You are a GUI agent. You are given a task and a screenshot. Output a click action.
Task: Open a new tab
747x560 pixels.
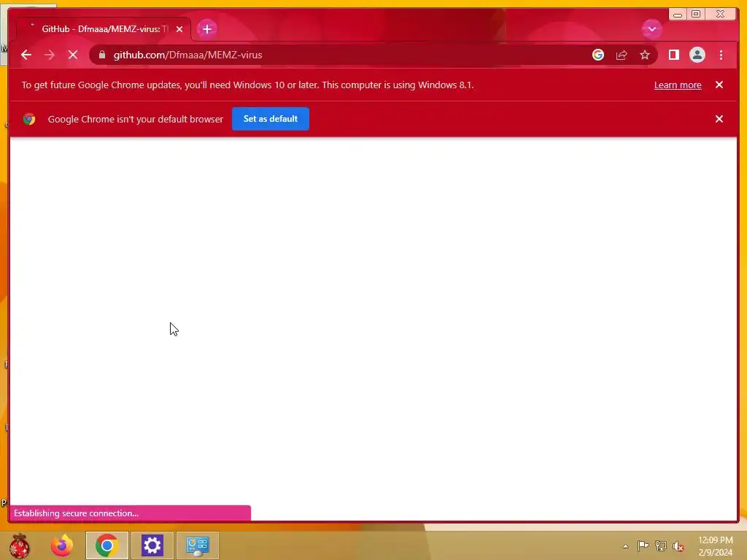(206, 29)
